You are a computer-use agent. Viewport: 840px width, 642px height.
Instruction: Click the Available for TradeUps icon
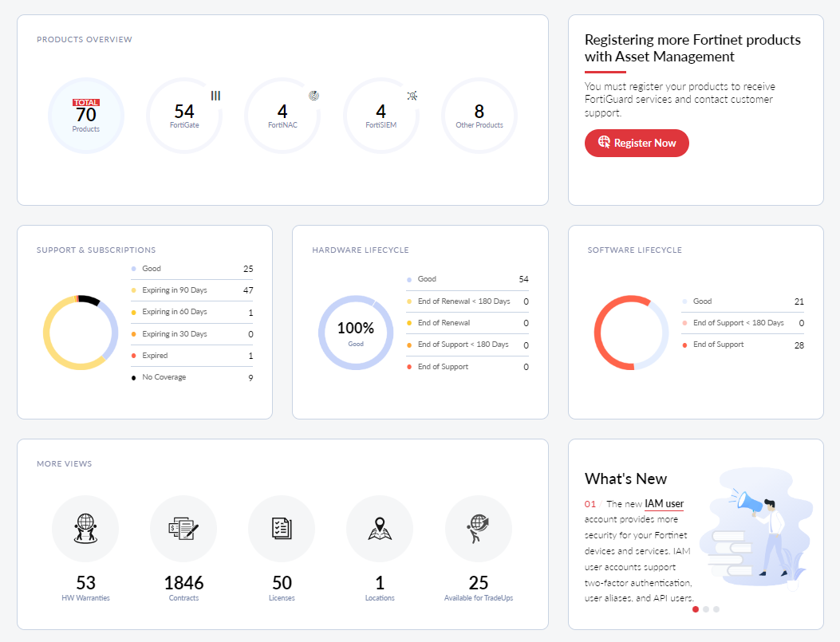click(x=478, y=528)
